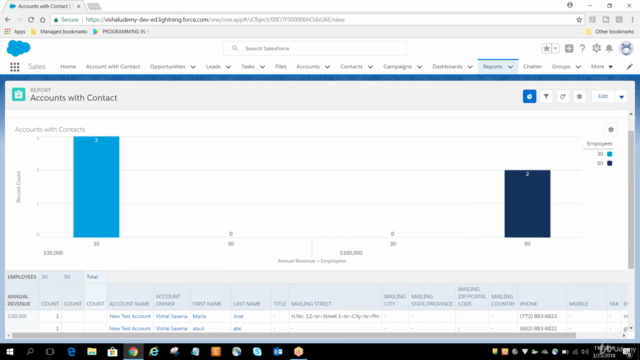The width and height of the screenshot is (640, 360).
Task: Click in Search Salesforce field
Action: [315, 48]
